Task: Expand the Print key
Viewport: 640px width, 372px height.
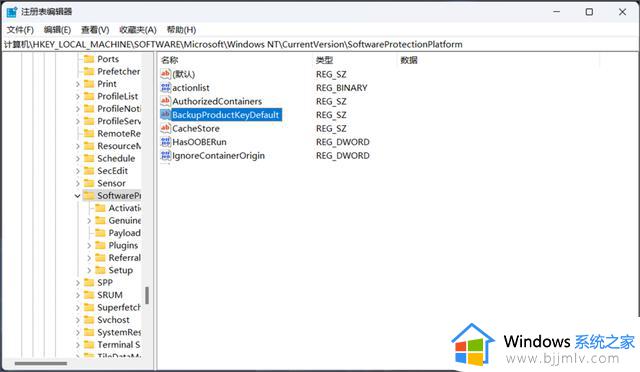Action: [78, 84]
